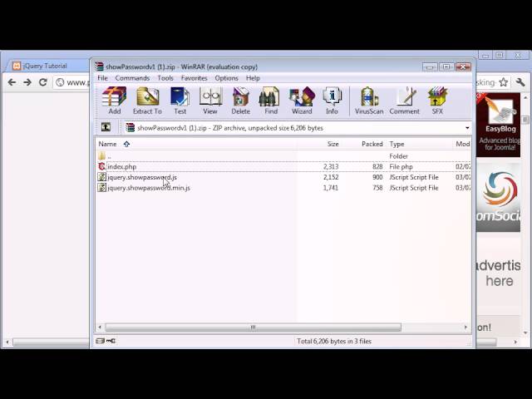Click the Add toolbar icon in WinRAR

[x=115, y=101]
